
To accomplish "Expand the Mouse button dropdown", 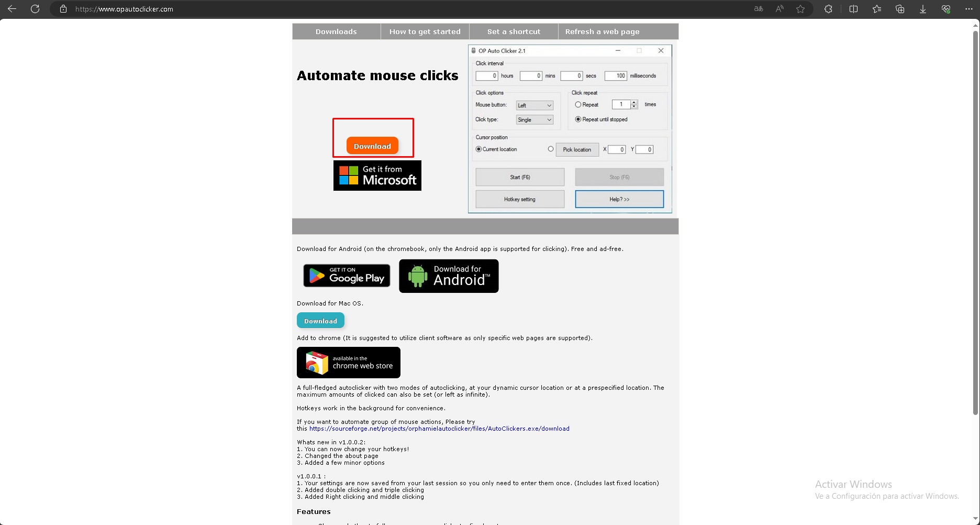I will [x=534, y=105].
